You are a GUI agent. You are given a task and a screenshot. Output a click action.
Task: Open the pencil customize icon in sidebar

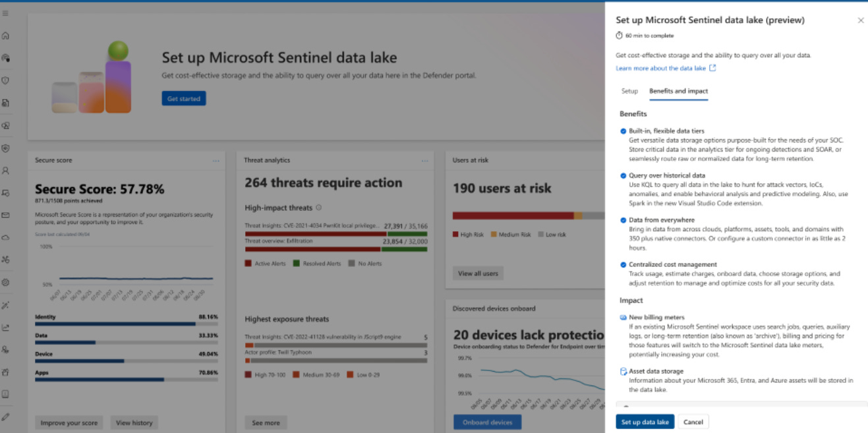tap(5, 417)
